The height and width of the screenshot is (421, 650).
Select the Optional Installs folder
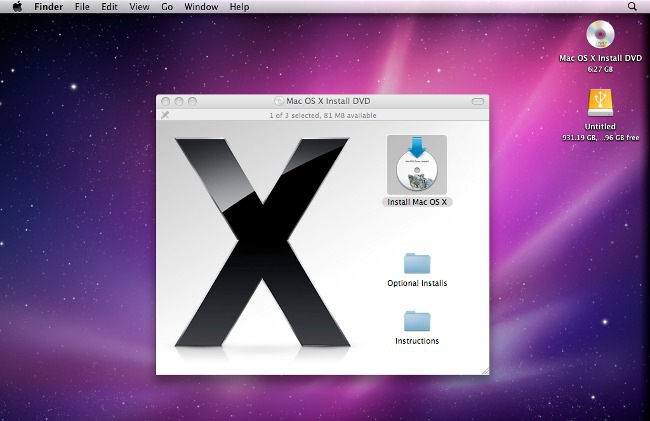click(x=417, y=263)
